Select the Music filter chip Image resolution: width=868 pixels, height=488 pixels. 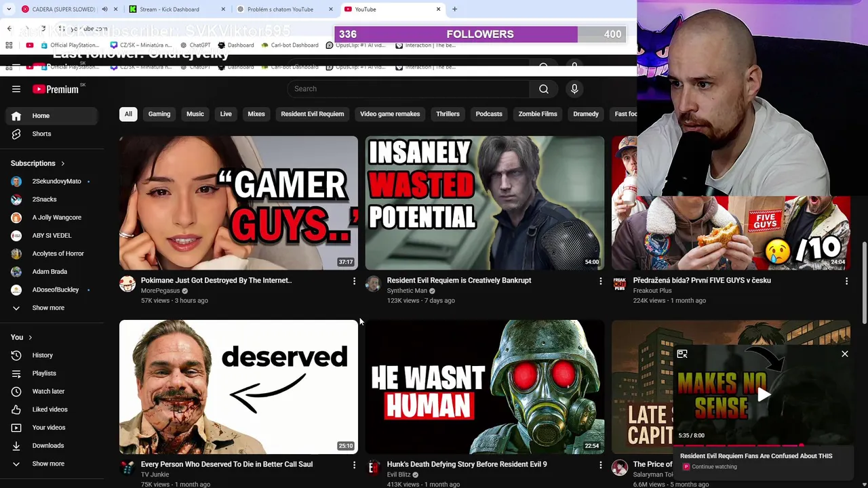[195, 114]
